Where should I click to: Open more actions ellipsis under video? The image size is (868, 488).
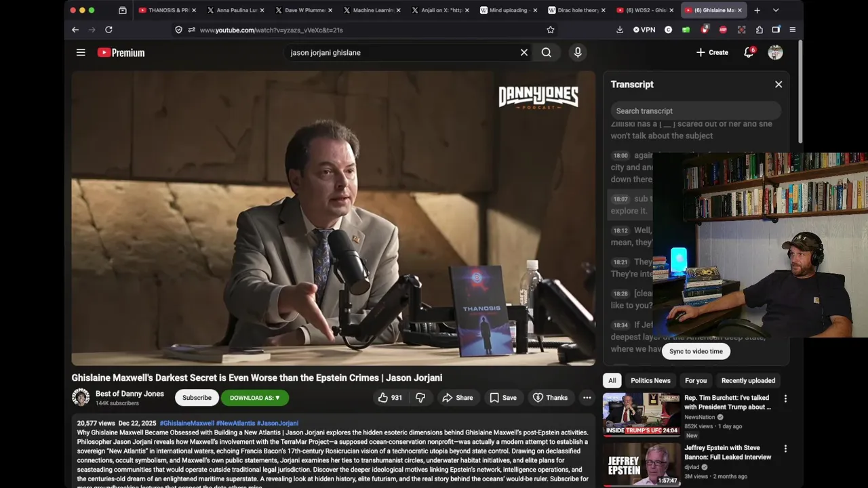tap(587, 398)
